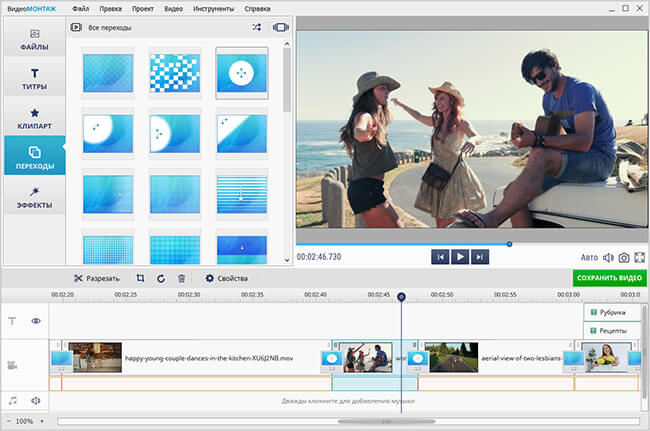Click the rotate icon in timeline toolbar

click(161, 278)
